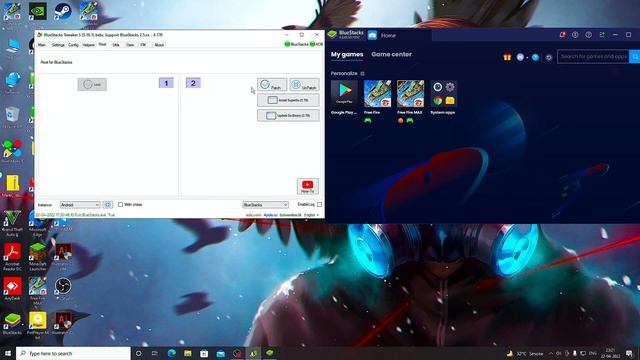Switch to Game center tab in BlueStacks
640x360 pixels.
click(391, 54)
